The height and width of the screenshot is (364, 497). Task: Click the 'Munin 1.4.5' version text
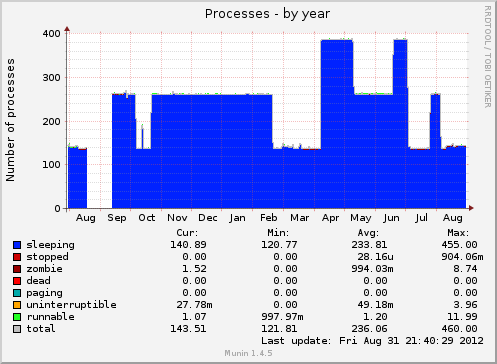(248, 353)
